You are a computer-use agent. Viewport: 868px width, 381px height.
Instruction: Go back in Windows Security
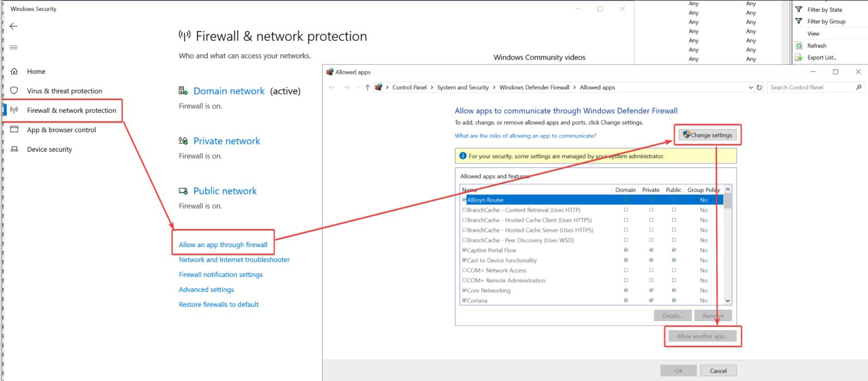14,26
